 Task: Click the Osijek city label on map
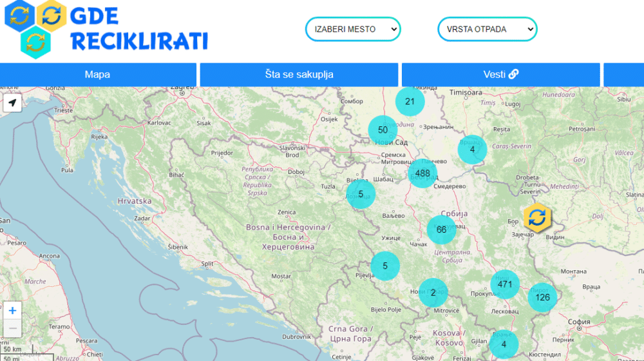pos(329,119)
